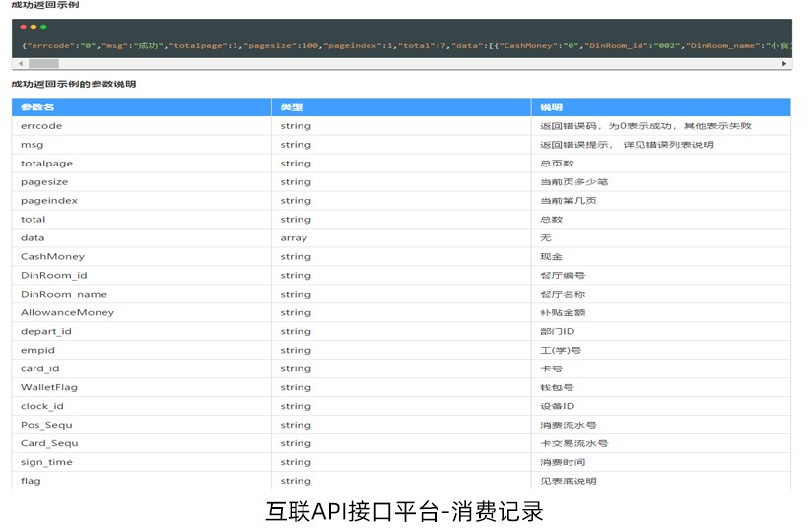This screenshot has height=532, width=808.
Task: Click the array type cell for data
Action: pos(294,238)
